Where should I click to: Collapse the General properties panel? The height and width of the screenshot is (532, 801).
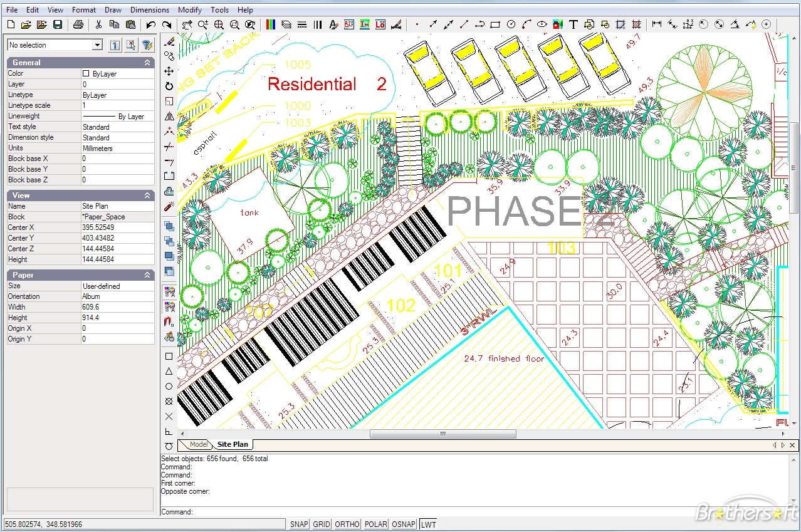[147, 62]
